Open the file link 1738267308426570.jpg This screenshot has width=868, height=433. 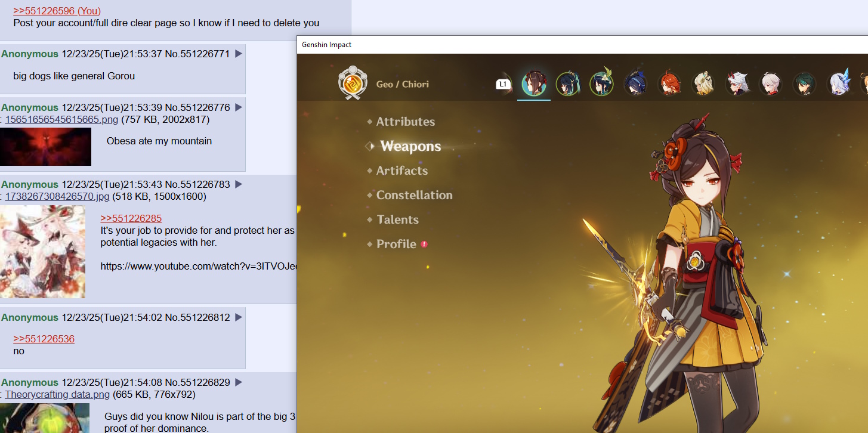[x=57, y=196]
